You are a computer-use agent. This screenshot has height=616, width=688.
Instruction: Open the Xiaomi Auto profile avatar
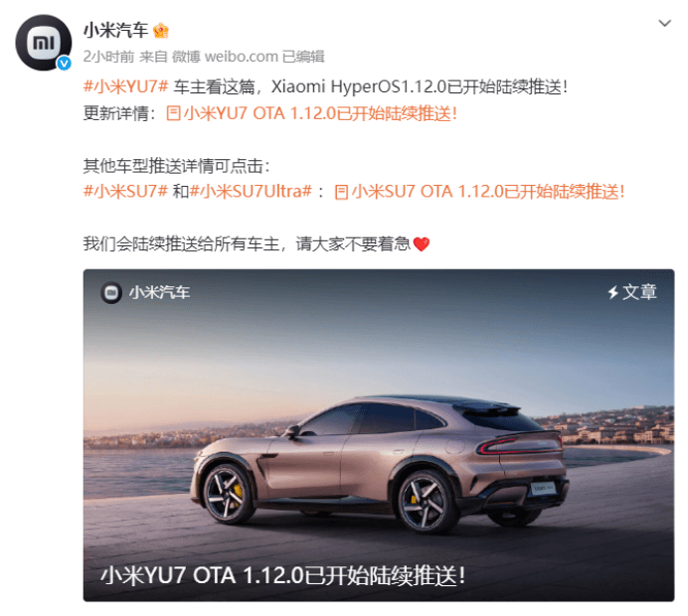click(43, 43)
